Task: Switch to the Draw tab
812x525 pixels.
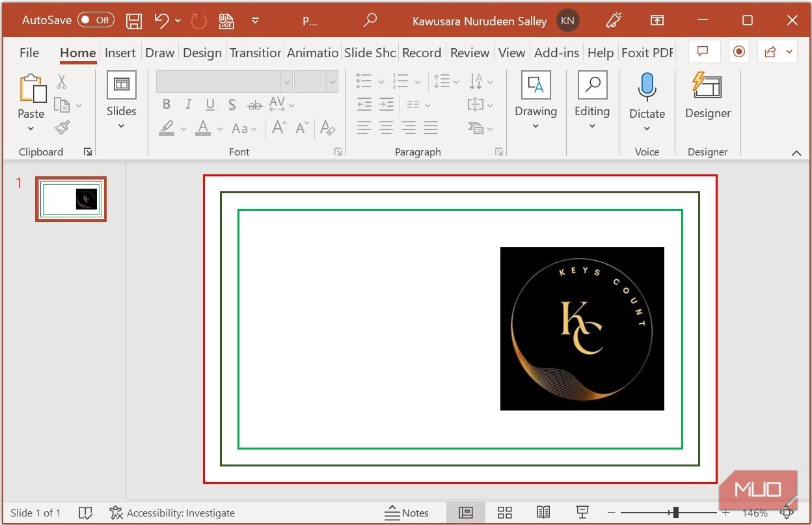Action: tap(160, 53)
